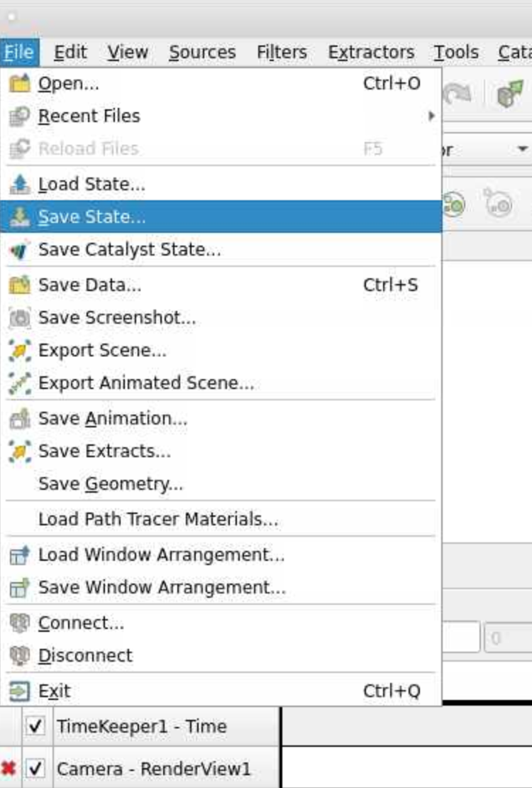Open the Filters menu
This screenshot has height=788, width=532.
pos(282,53)
